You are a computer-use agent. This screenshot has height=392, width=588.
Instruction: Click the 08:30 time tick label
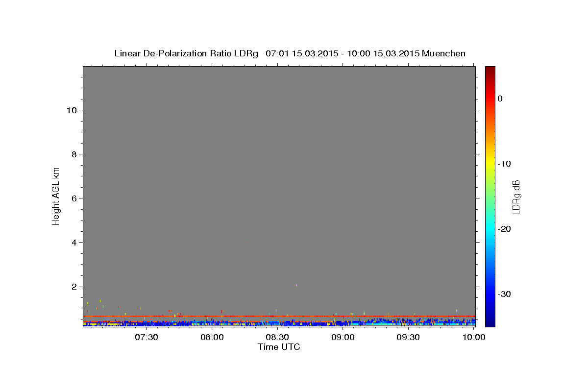277,338
